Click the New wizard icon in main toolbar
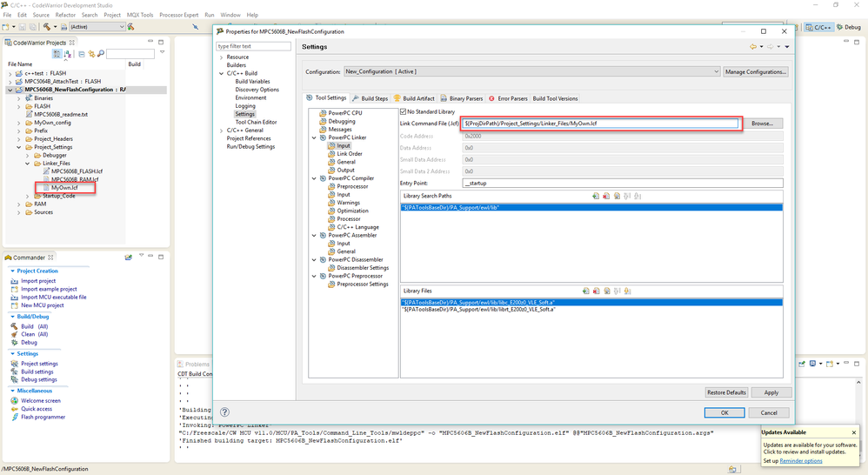 tap(5, 27)
